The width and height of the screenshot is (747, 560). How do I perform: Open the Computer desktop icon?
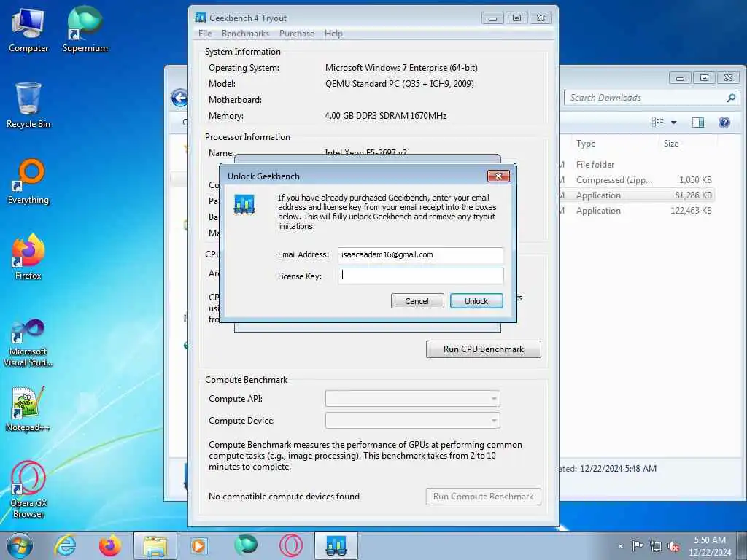coord(28,31)
